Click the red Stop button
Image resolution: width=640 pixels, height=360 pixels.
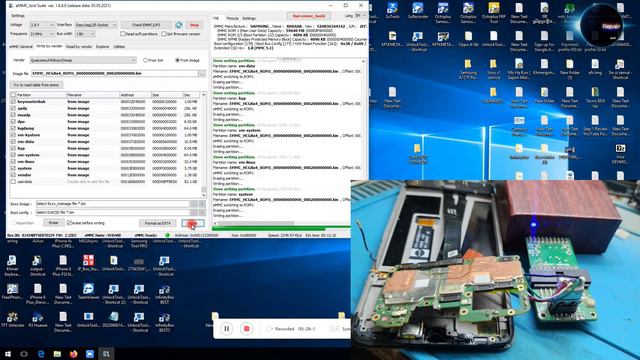coord(194,25)
